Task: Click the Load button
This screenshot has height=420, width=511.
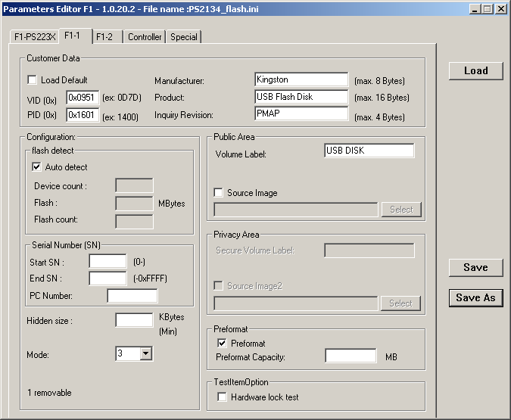Action: coord(475,70)
